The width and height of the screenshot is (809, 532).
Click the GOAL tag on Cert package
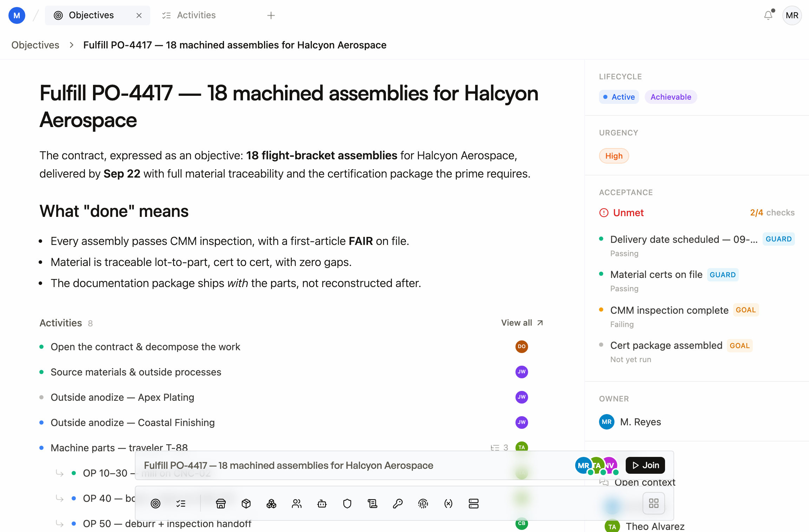pyautogui.click(x=739, y=346)
